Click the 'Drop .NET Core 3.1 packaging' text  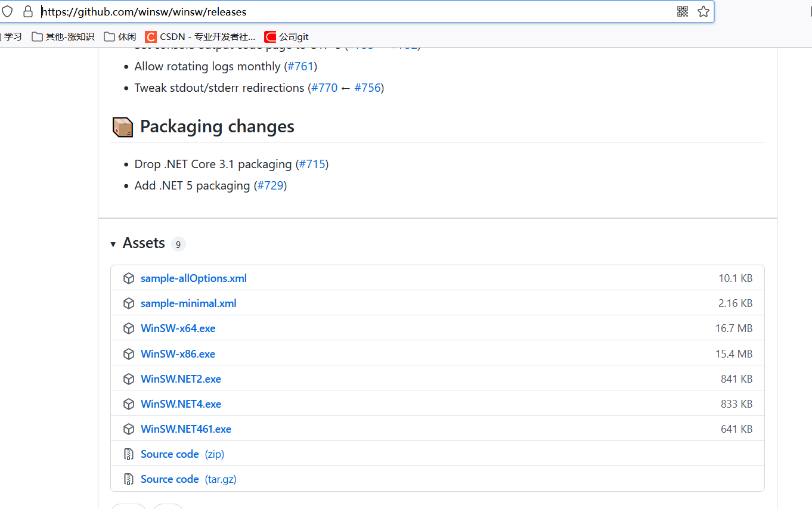click(213, 164)
